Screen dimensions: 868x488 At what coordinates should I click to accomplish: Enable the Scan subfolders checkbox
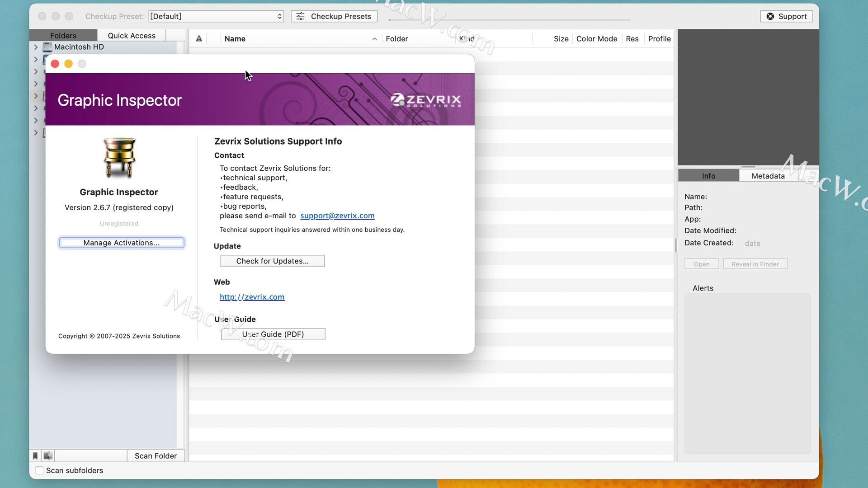(x=39, y=470)
